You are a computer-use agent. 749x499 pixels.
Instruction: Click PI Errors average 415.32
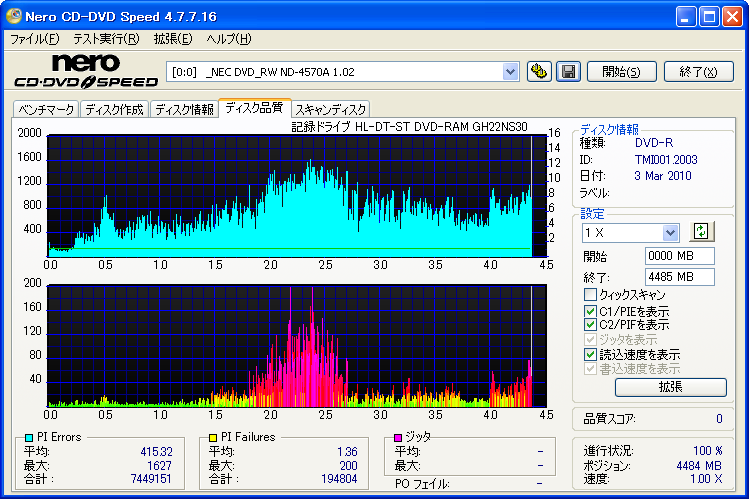coord(157,452)
